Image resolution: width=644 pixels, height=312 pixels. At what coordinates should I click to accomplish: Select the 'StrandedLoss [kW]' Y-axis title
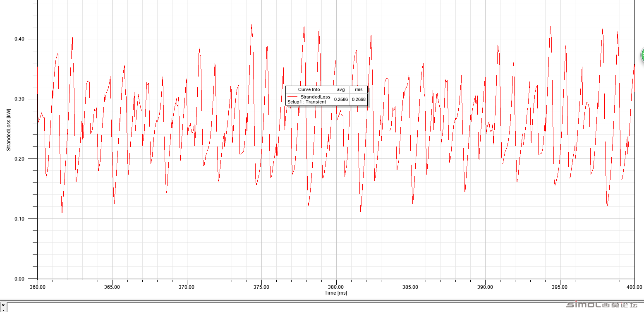[8, 129]
